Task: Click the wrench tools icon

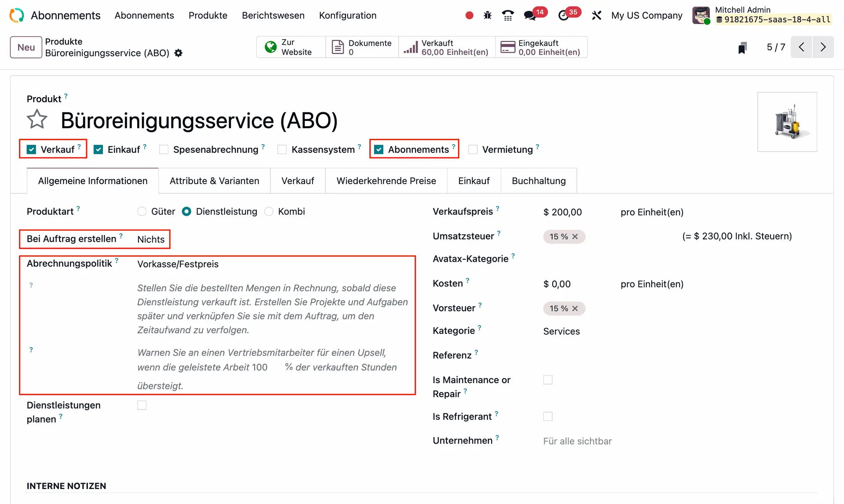Action: [x=596, y=16]
